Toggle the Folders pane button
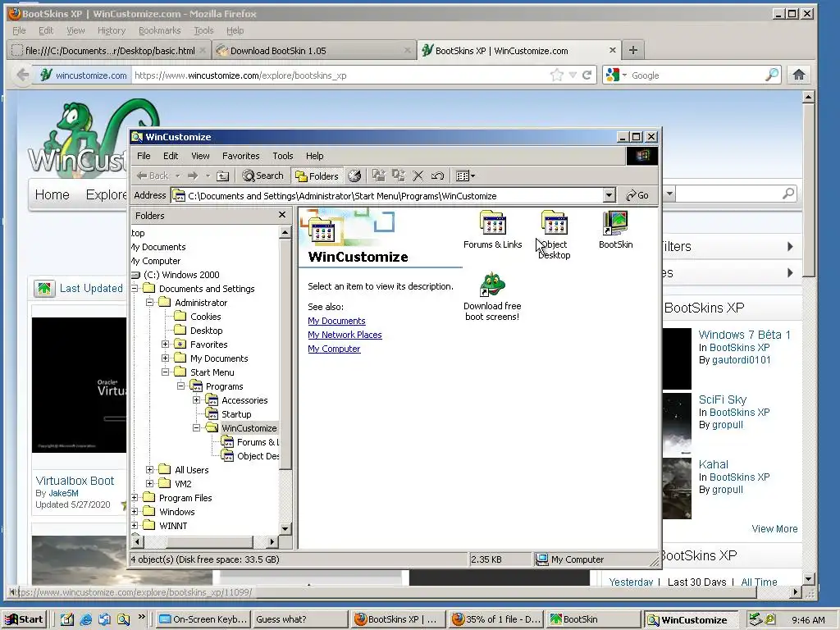 (x=317, y=176)
